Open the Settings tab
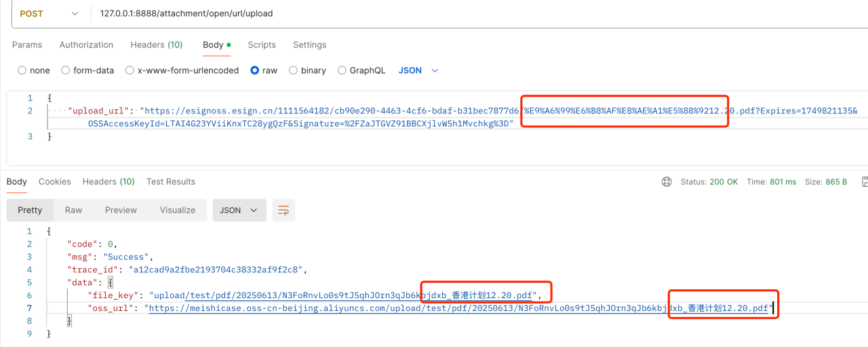 pyautogui.click(x=309, y=45)
